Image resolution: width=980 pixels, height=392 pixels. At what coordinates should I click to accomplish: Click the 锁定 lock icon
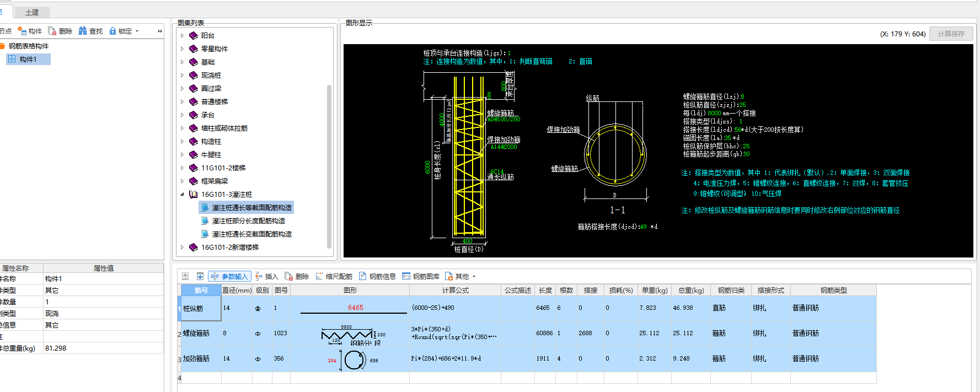(x=113, y=31)
